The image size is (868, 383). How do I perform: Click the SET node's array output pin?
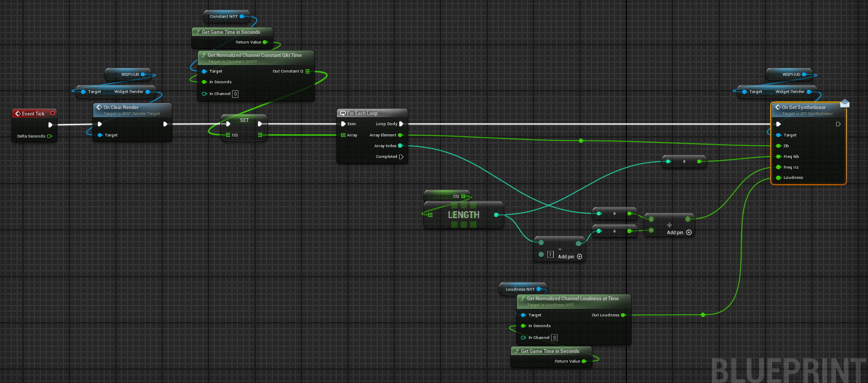[260, 135]
